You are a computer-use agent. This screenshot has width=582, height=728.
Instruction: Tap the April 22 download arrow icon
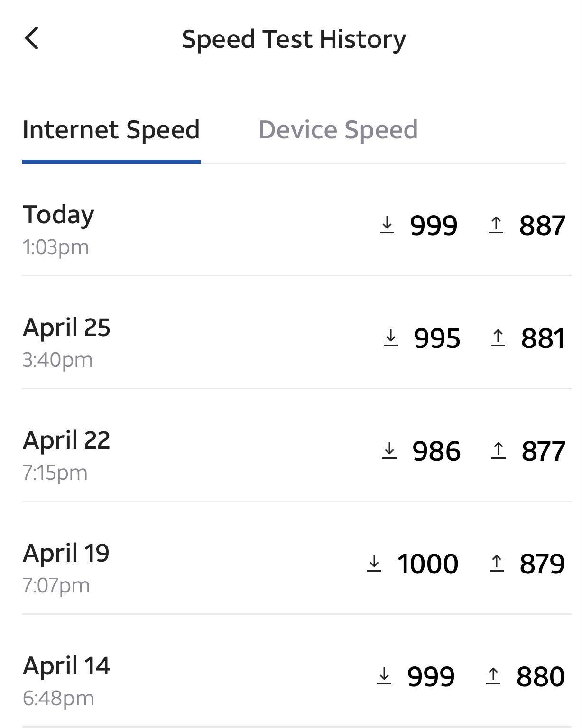389,450
